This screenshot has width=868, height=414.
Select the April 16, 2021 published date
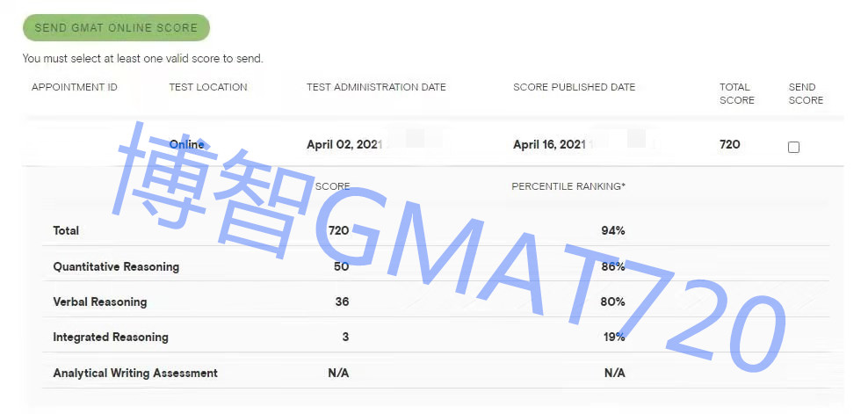coord(549,144)
